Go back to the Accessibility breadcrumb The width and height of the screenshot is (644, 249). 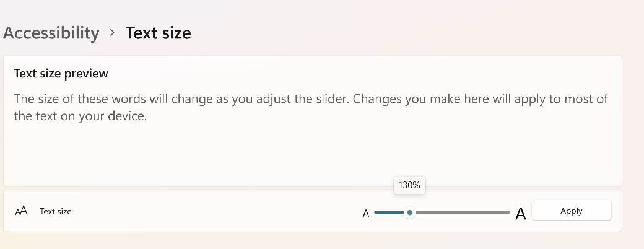click(51, 33)
